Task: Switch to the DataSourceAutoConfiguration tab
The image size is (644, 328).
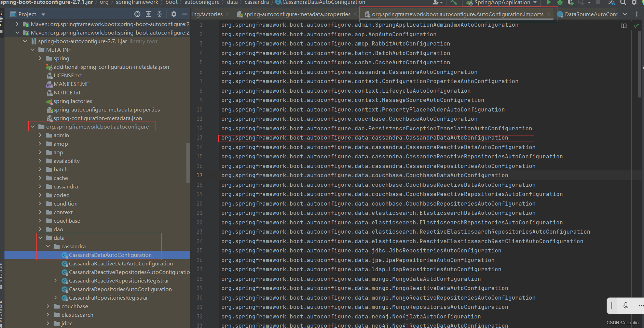Action: tap(587, 14)
